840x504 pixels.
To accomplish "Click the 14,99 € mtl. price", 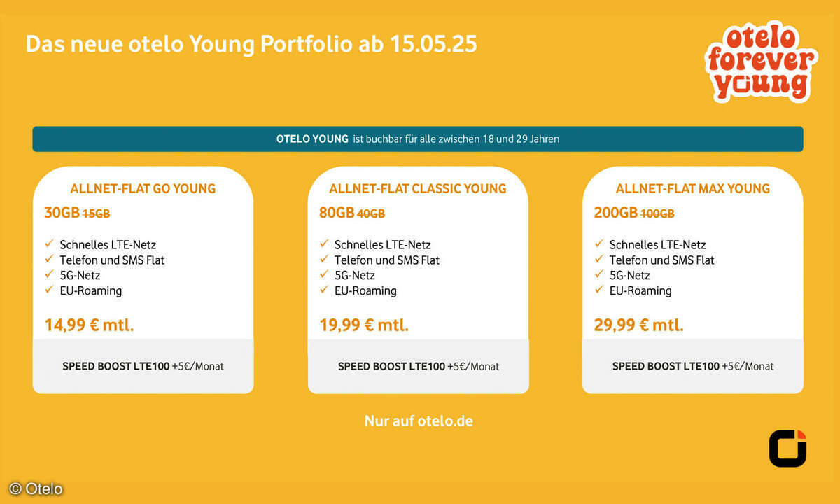I will click(89, 325).
